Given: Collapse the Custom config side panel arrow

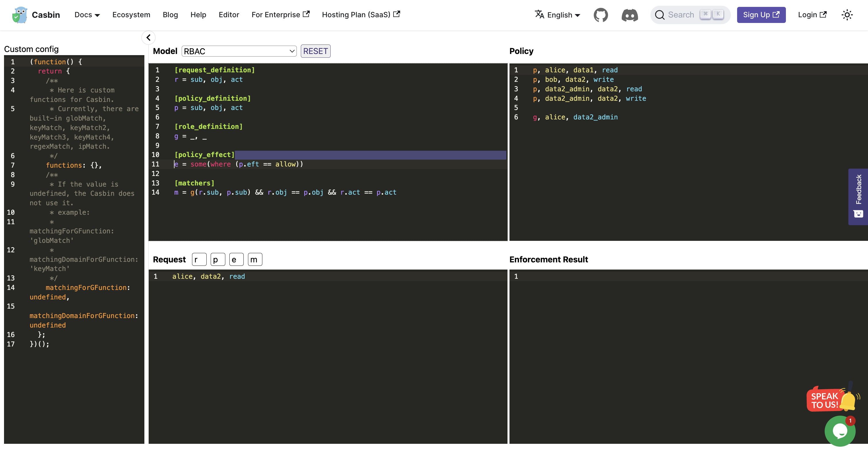Looking at the screenshot, I should click(x=148, y=37).
